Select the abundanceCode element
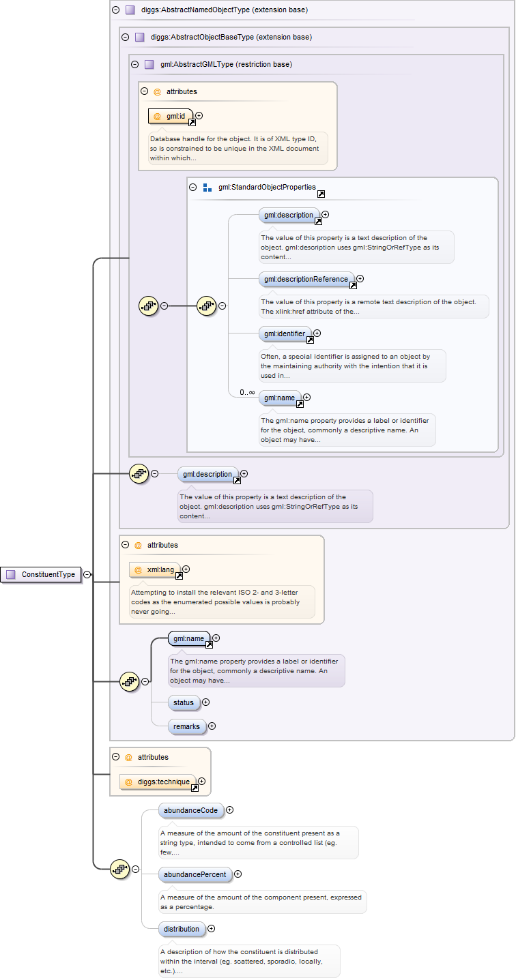The height and width of the screenshot is (980, 516). pos(190,810)
